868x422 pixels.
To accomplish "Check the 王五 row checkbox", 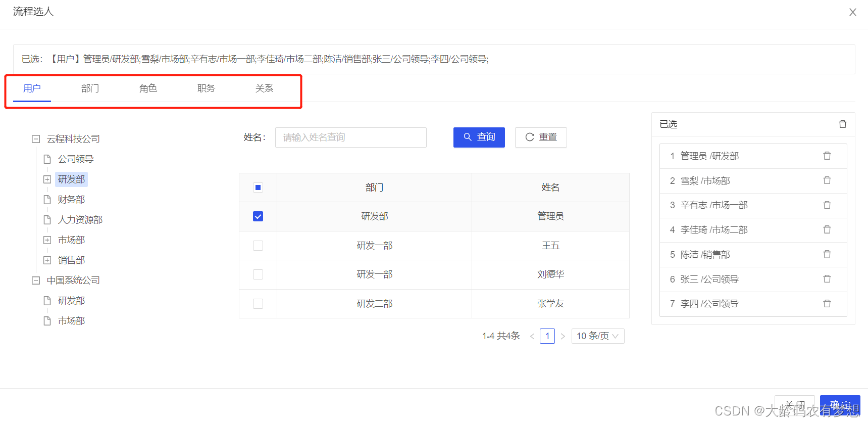I will (x=258, y=246).
